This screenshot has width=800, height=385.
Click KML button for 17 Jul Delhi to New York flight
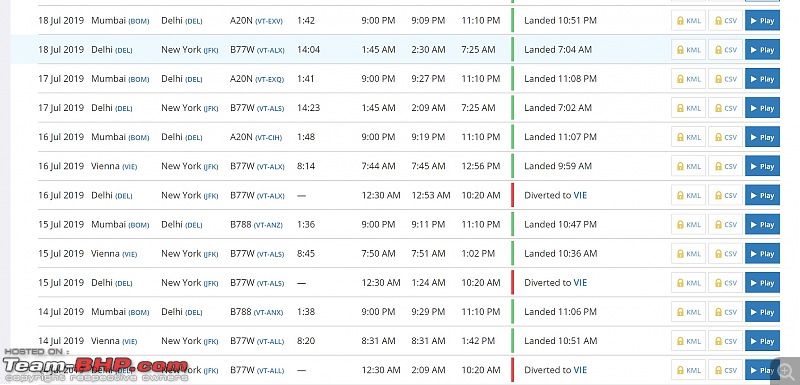click(688, 108)
